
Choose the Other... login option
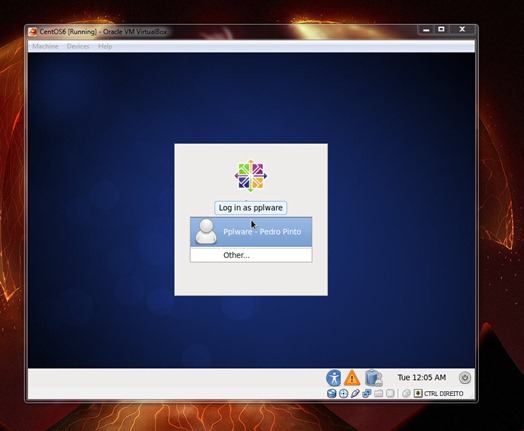coord(251,255)
